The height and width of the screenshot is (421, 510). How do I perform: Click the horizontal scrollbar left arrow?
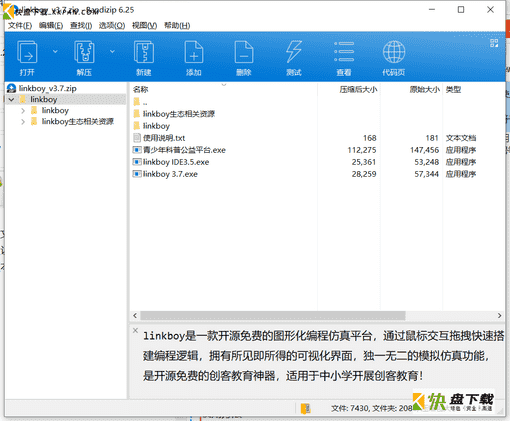coord(135,315)
